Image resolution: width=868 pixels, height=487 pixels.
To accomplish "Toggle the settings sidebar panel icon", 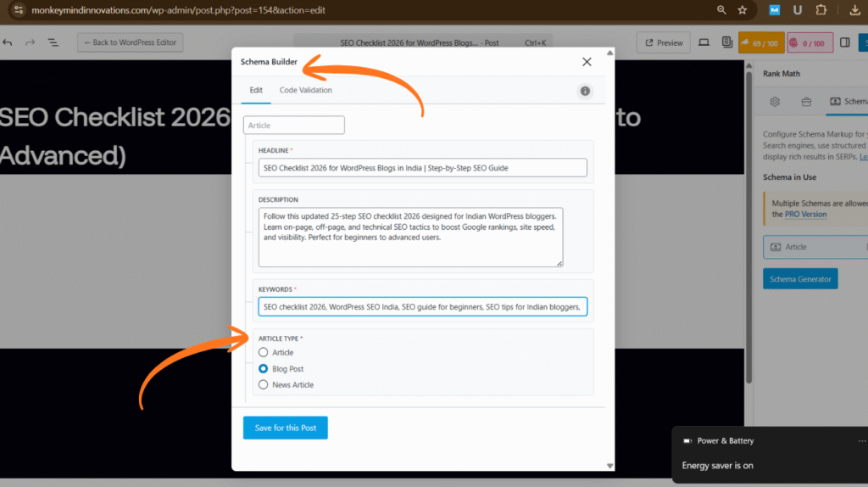I will pyautogui.click(x=844, y=42).
